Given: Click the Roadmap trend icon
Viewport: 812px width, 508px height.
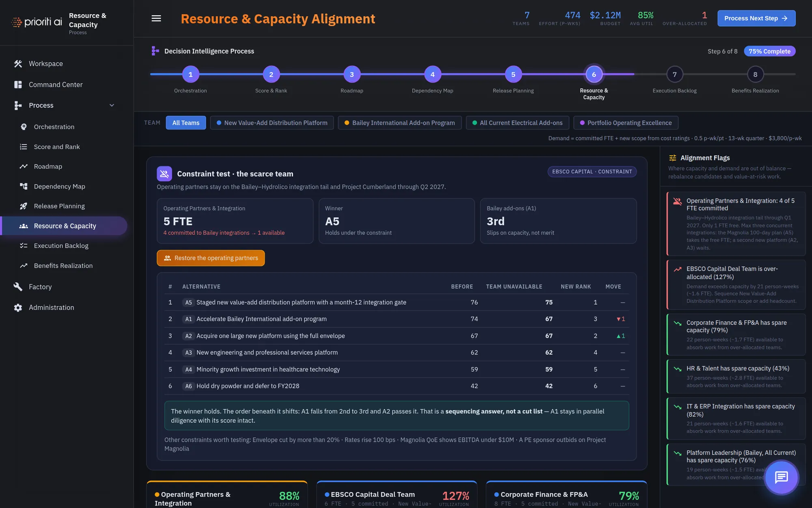Looking at the screenshot, I should click(24, 167).
